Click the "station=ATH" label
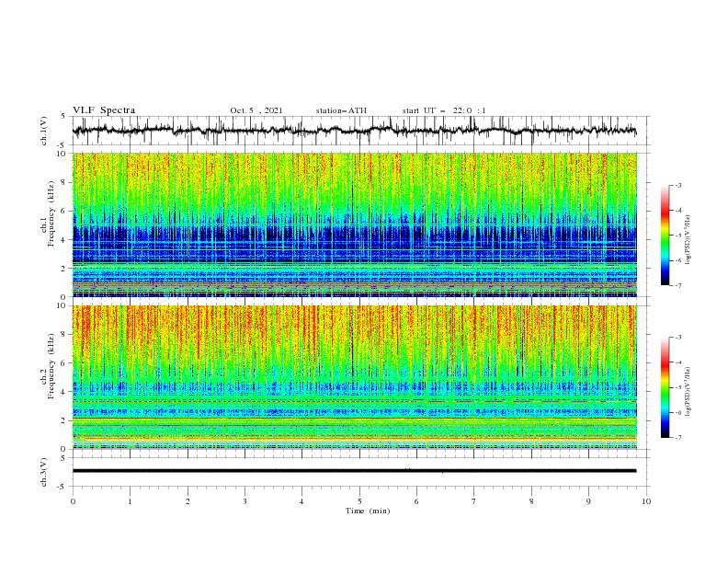This screenshot has width=728, height=563. click(341, 110)
